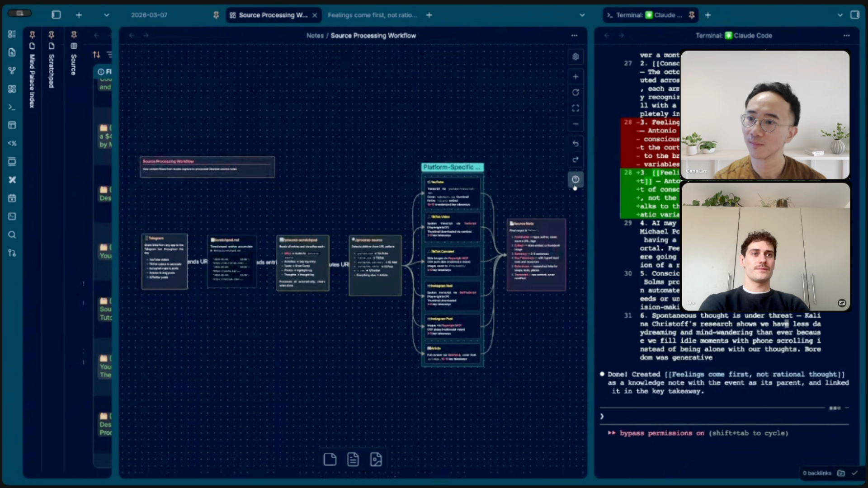
Task: Open canvas settings gear icon
Action: (x=576, y=57)
